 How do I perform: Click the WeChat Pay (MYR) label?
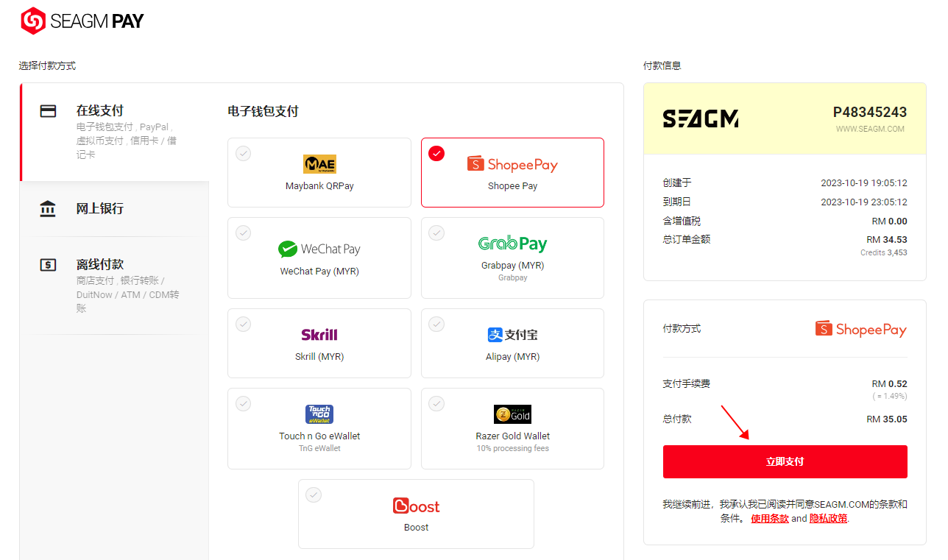click(x=319, y=272)
